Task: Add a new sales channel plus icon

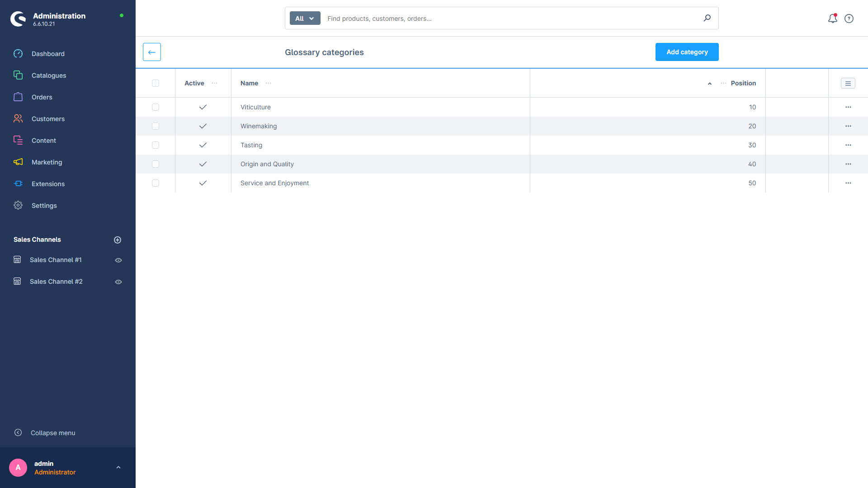Action: (118, 240)
